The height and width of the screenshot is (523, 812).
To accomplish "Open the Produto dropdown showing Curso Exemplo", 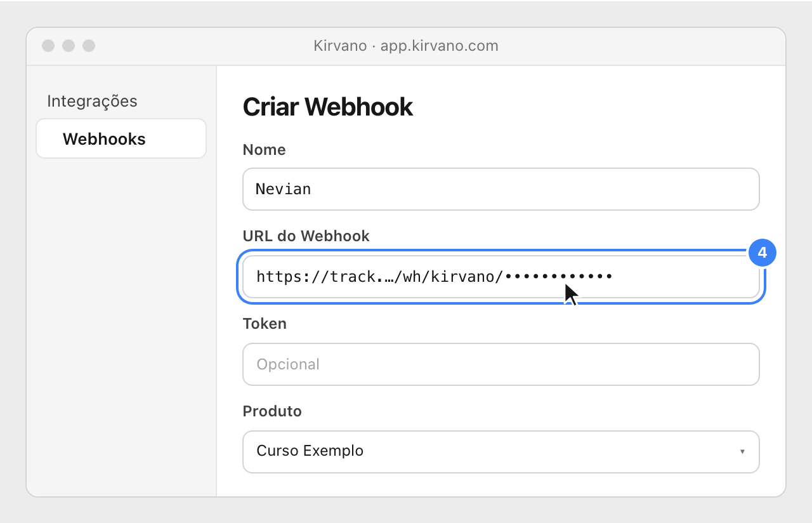I will (501, 452).
